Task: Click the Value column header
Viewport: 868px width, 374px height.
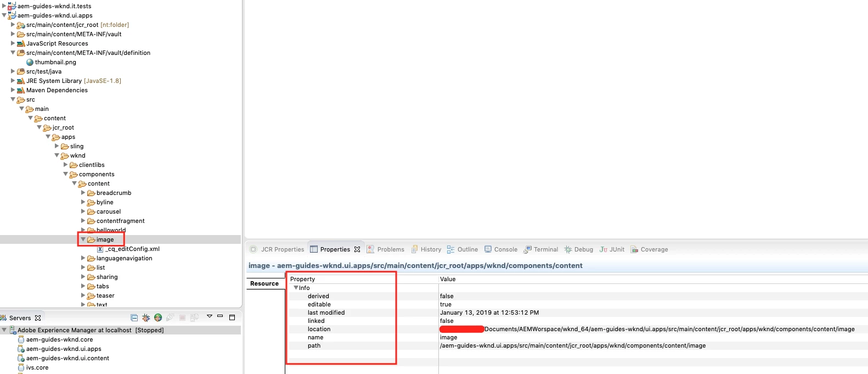Action: click(653, 279)
